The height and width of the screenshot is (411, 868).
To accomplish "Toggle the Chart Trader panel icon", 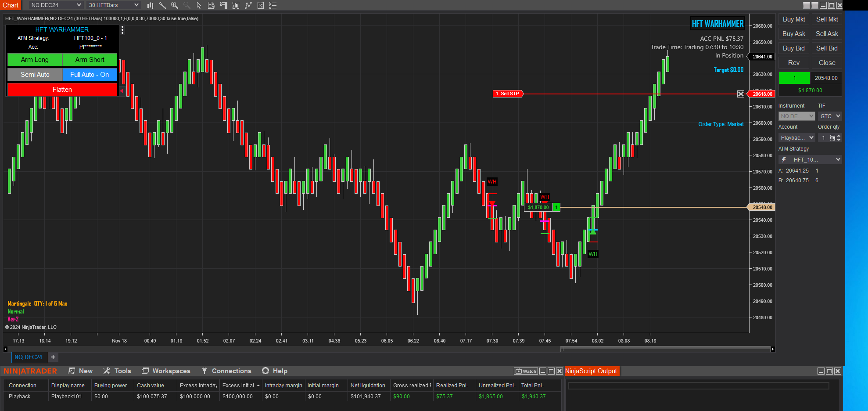I will click(x=224, y=5).
